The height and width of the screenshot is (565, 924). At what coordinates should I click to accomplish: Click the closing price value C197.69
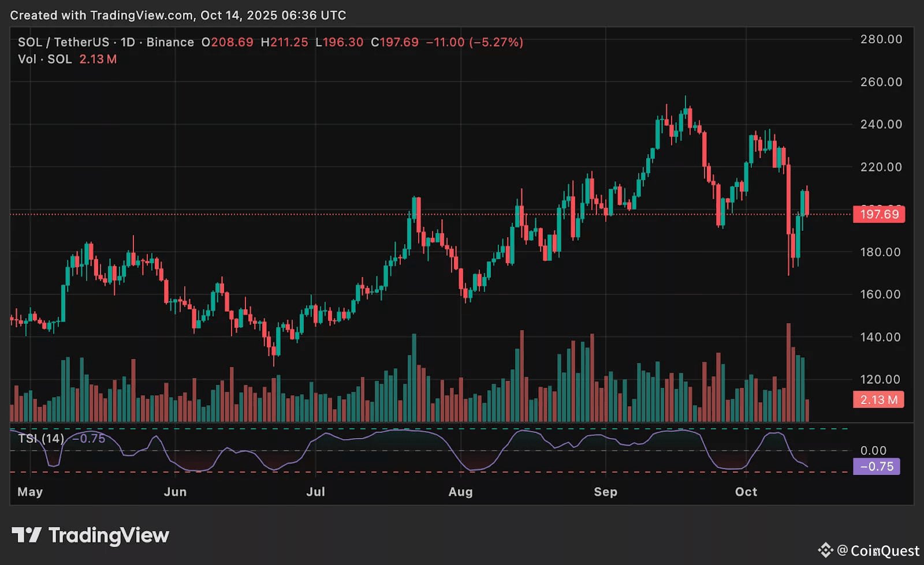(x=394, y=42)
